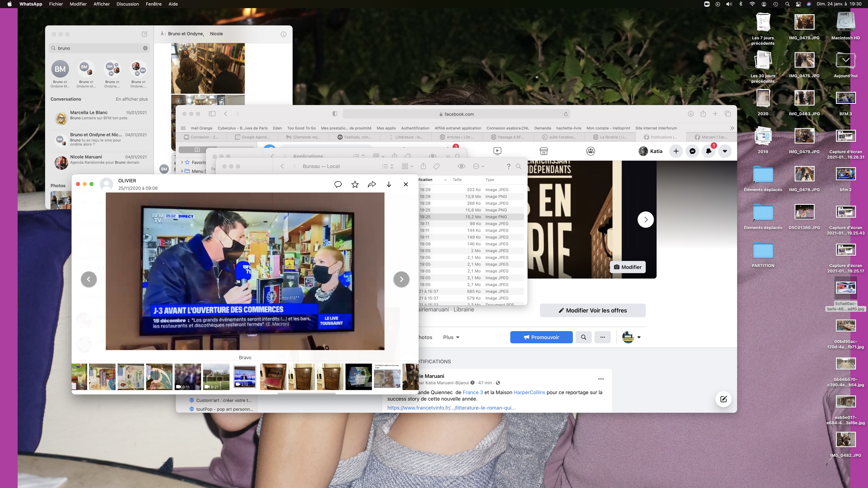The image size is (868, 488).
Task: Click 'Modifier Voir les offres' button
Action: tap(593, 311)
